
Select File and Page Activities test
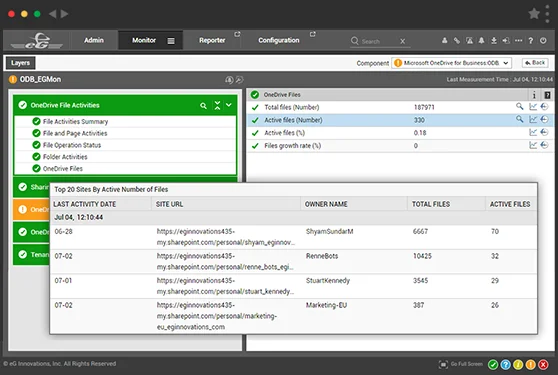pos(75,133)
